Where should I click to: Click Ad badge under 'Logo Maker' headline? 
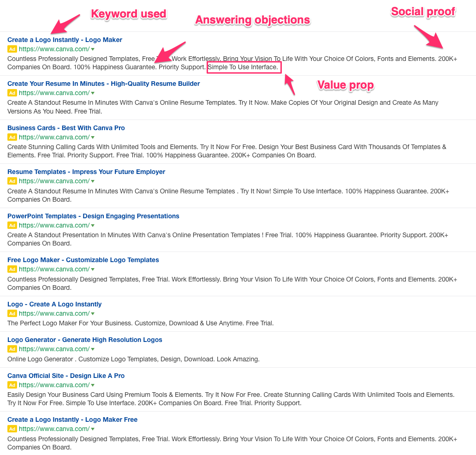click(x=12, y=49)
